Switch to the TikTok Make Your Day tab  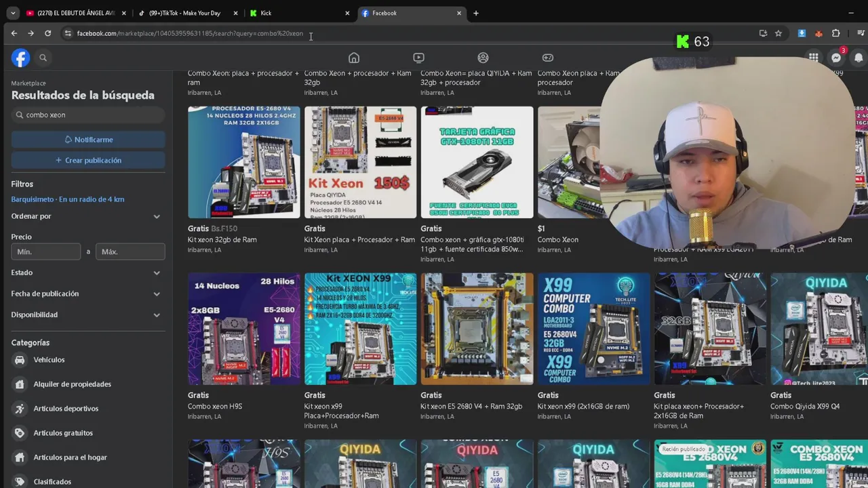click(188, 13)
